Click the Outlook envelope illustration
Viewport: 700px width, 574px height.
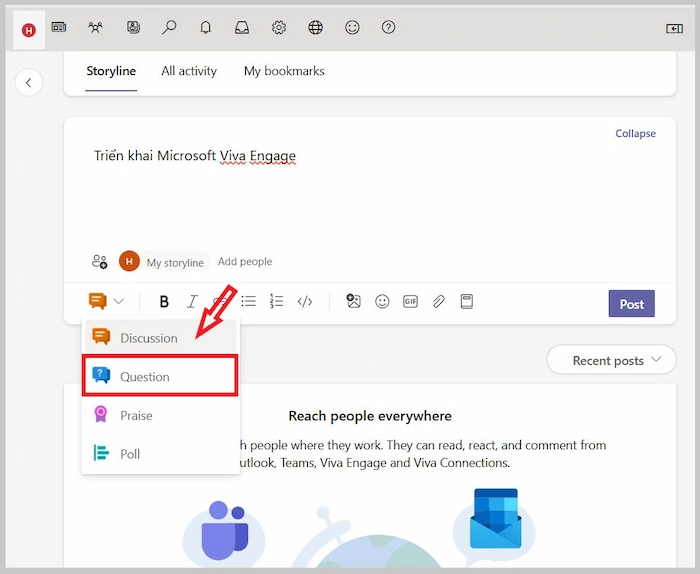(x=496, y=519)
